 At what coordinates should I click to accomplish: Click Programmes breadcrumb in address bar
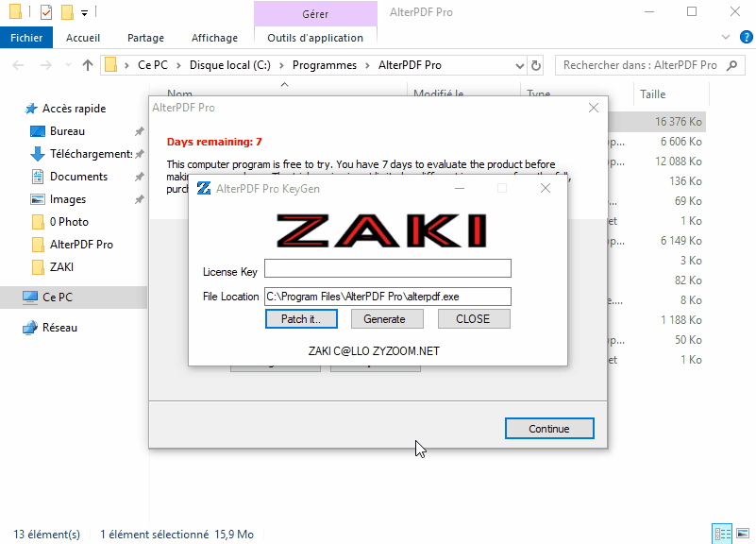[325, 65]
